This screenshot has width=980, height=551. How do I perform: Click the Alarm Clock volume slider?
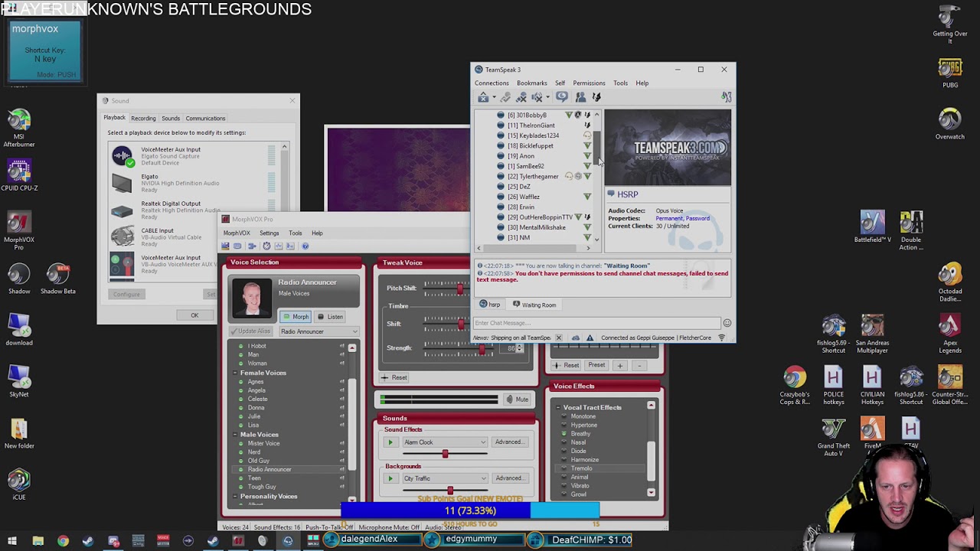point(445,454)
